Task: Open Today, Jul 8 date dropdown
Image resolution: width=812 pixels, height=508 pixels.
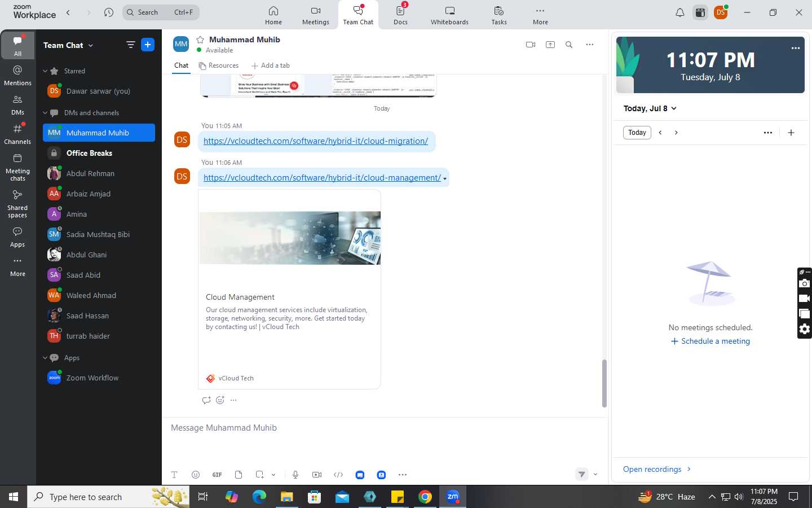Action: [650, 108]
